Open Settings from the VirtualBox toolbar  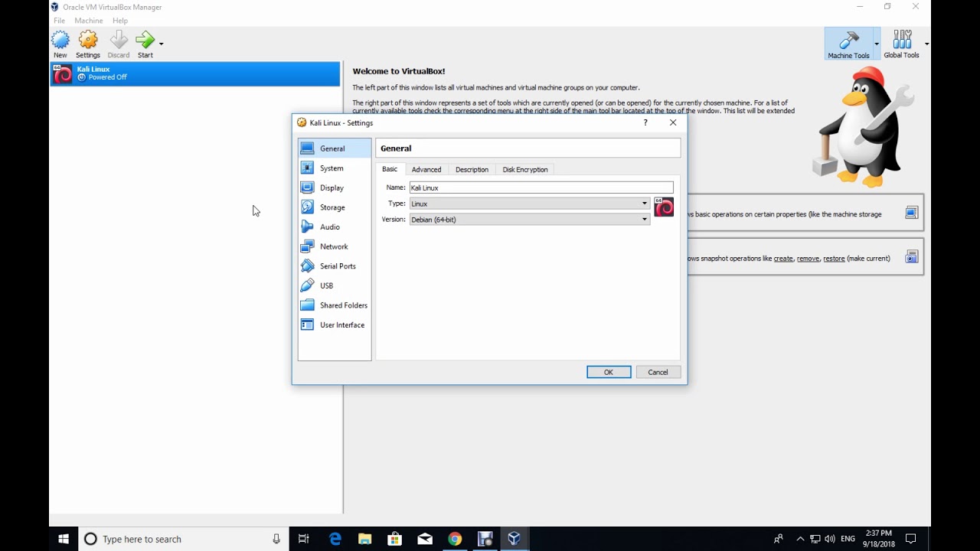click(x=88, y=44)
